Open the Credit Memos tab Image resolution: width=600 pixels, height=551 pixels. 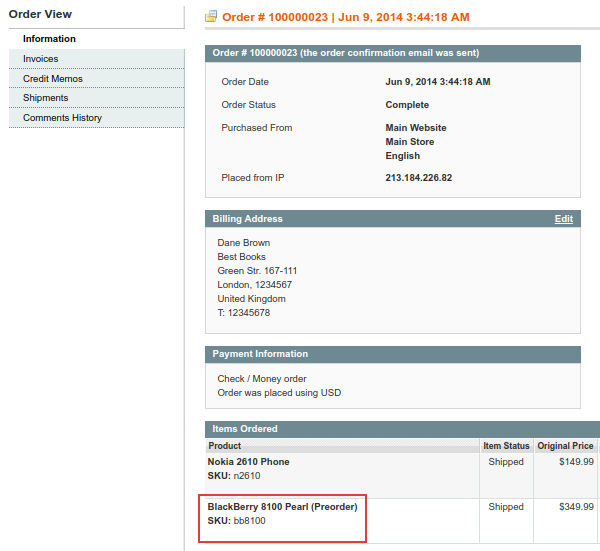pos(53,79)
